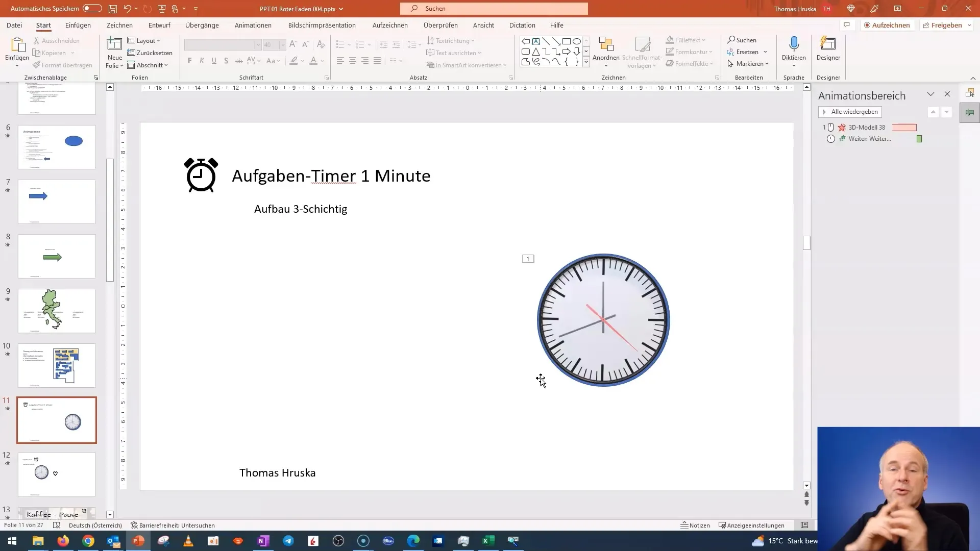Click the Aufzeichnen record button
The height and width of the screenshot is (551, 980).
[887, 25]
